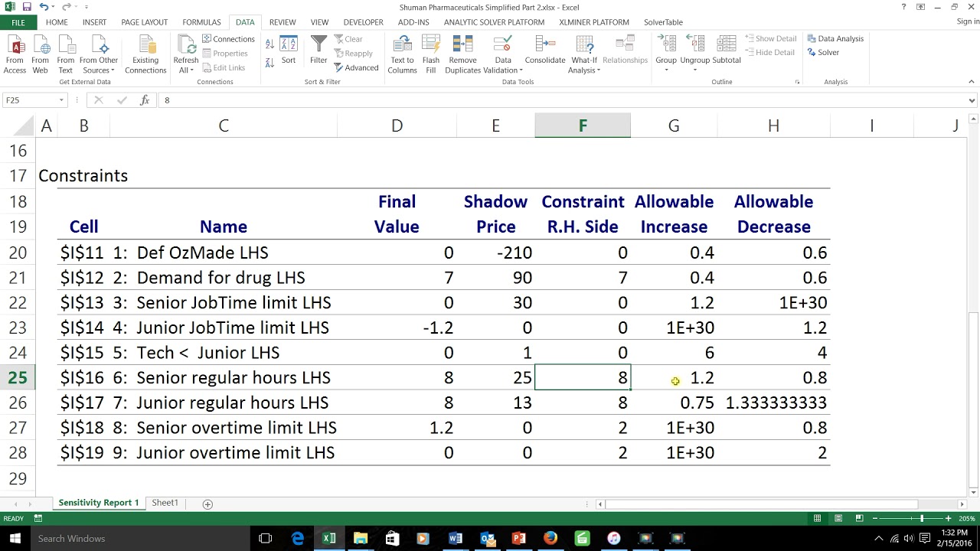Click the zoom slider handle
The height and width of the screenshot is (551, 980).
click(x=922, y=518)
